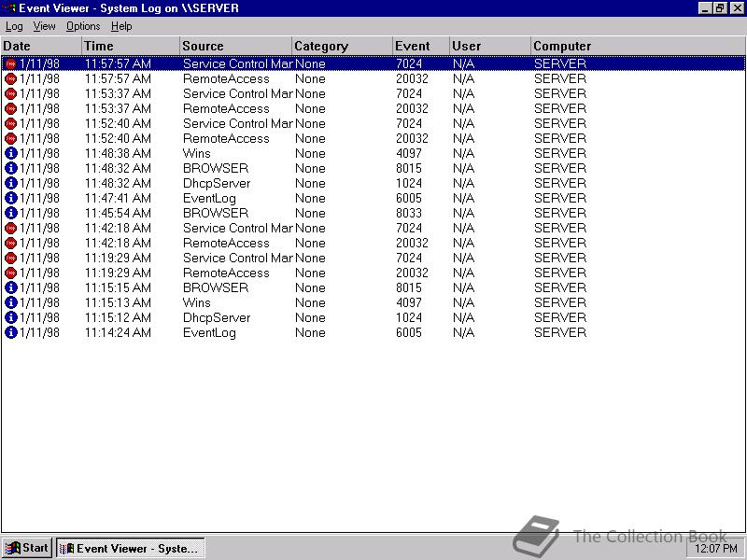
Task: Click the error icon on the 11:57:57 Service Control row
Action: [10, 63]
